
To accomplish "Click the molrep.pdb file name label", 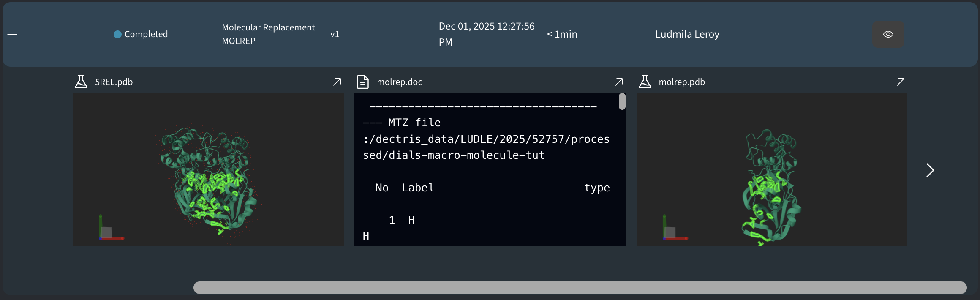I will click(x=681, y=82).
